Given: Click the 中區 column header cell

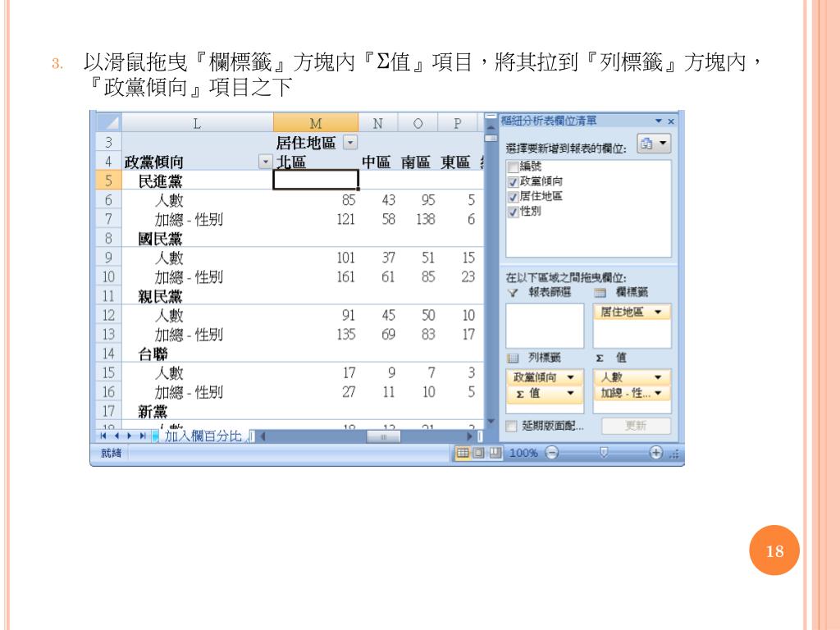Looking at the screenshot, I should coord(376,162).
